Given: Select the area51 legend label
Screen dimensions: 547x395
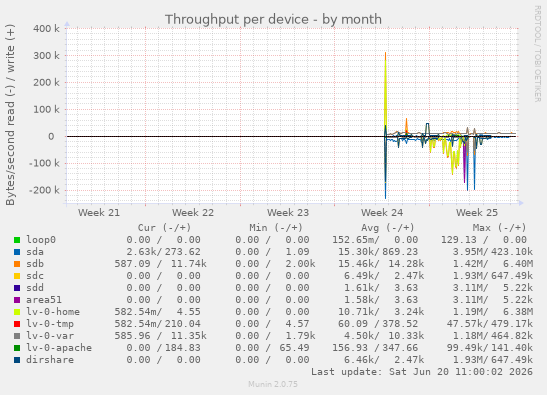Looking at the screenshot, I should point(44,300).
